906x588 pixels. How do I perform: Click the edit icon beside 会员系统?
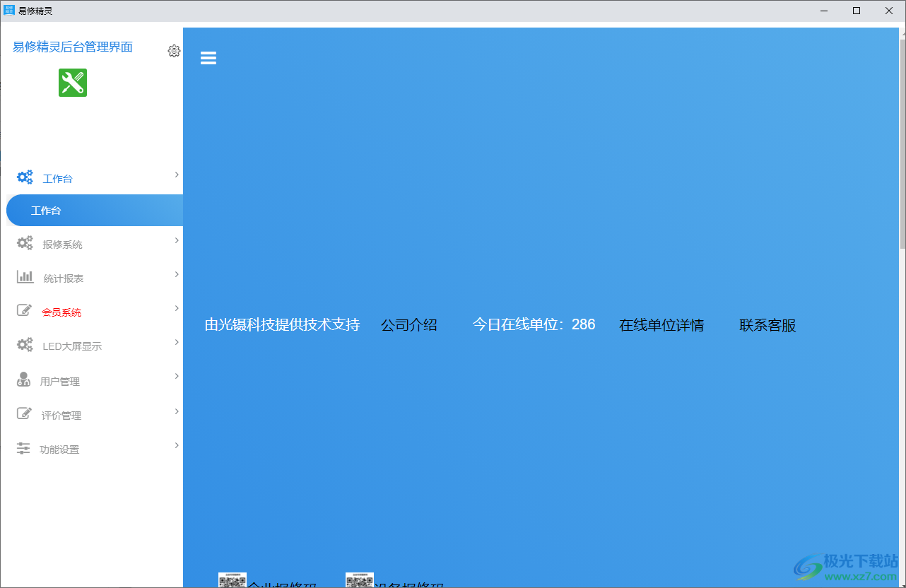click(x=25, y=311)
